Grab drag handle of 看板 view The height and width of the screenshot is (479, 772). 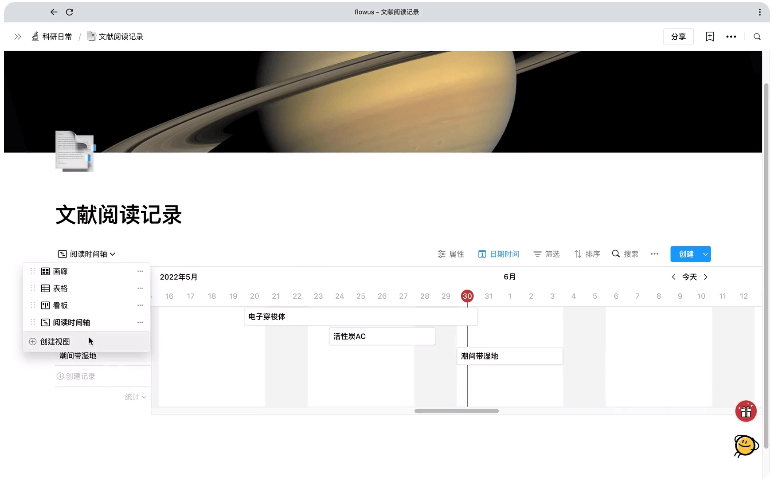pyautogui.click(x=33, y=305)
